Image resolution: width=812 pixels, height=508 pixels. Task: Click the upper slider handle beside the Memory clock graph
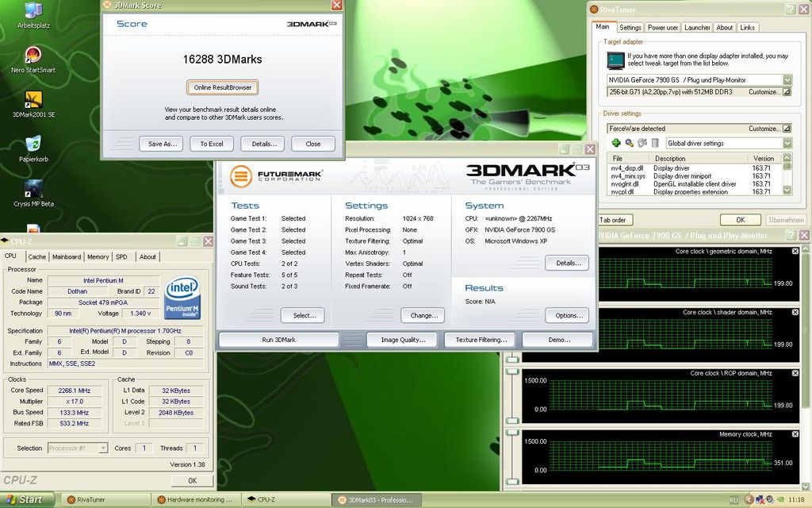coord(512,433)
